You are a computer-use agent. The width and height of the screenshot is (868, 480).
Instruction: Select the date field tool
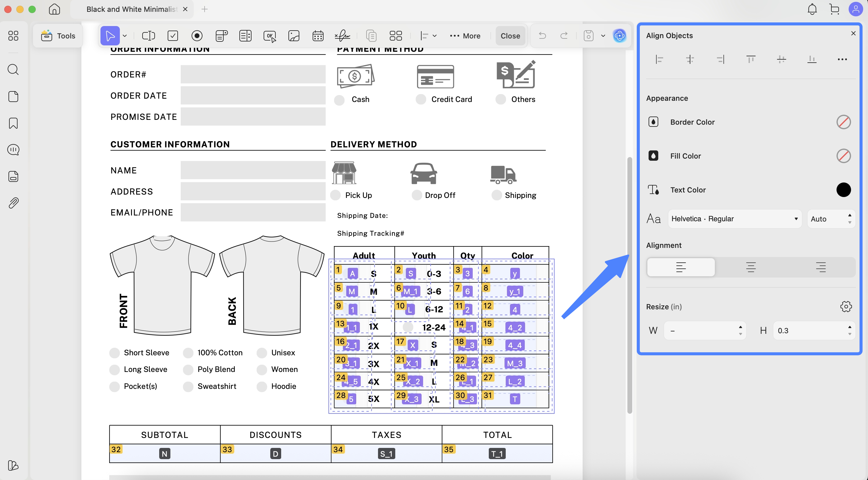point(318,36)
